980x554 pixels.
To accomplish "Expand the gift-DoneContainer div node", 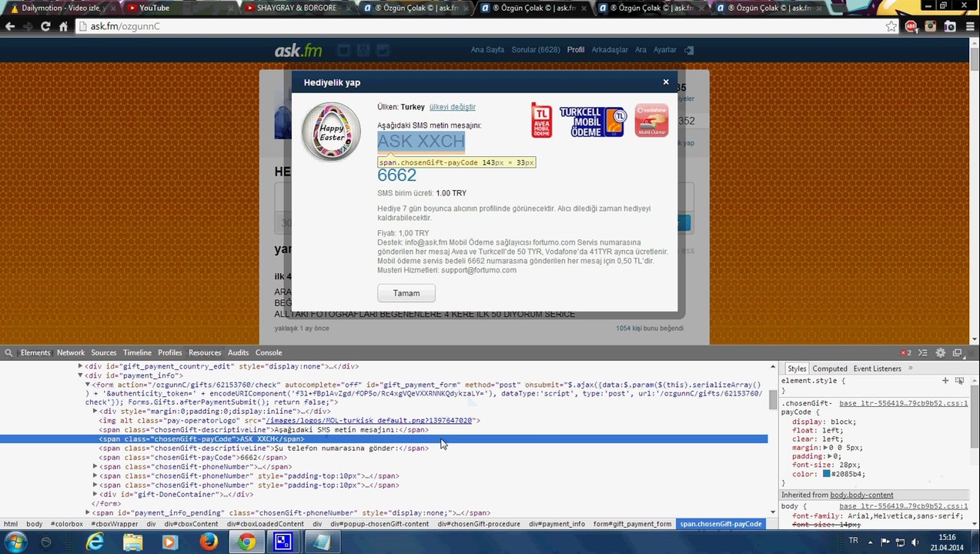I will 95,494.
